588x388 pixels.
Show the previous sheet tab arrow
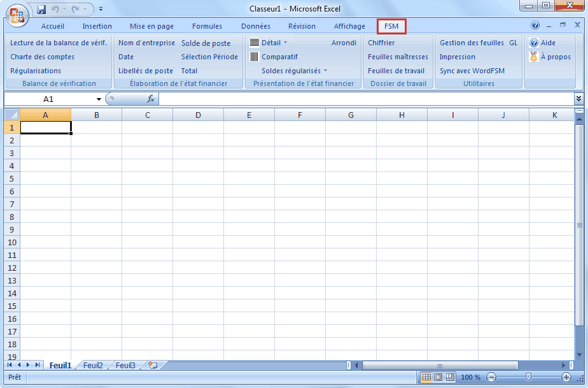(x=19, y=364)
